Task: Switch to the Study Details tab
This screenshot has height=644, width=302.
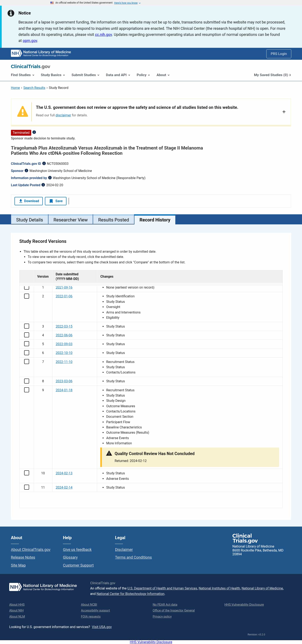Action: pos(30,220)
